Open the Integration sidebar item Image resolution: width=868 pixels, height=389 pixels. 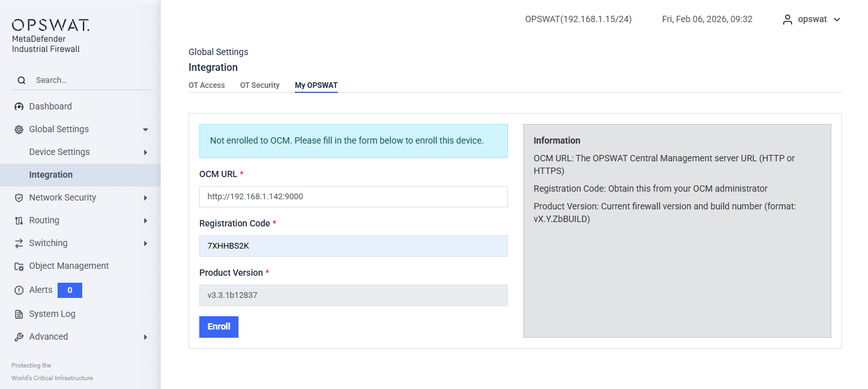(51, 175)
